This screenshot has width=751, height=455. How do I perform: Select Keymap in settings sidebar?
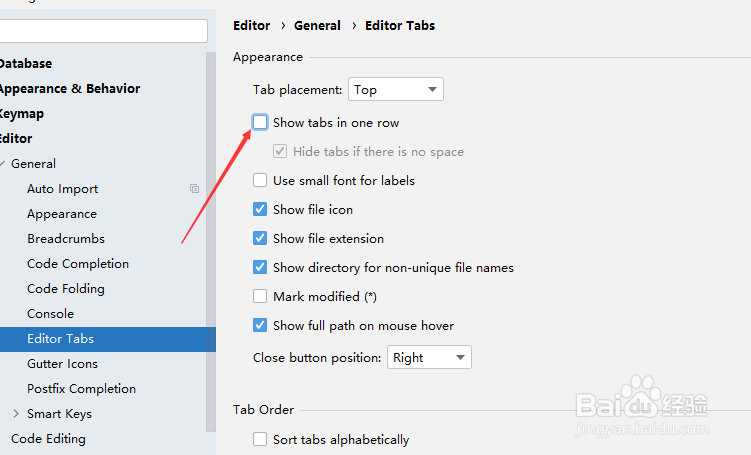click(22, 114)
